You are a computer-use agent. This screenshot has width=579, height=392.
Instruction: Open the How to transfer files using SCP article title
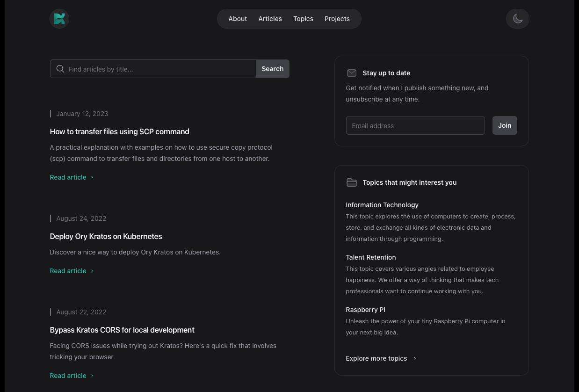click(x=119, y=131)
